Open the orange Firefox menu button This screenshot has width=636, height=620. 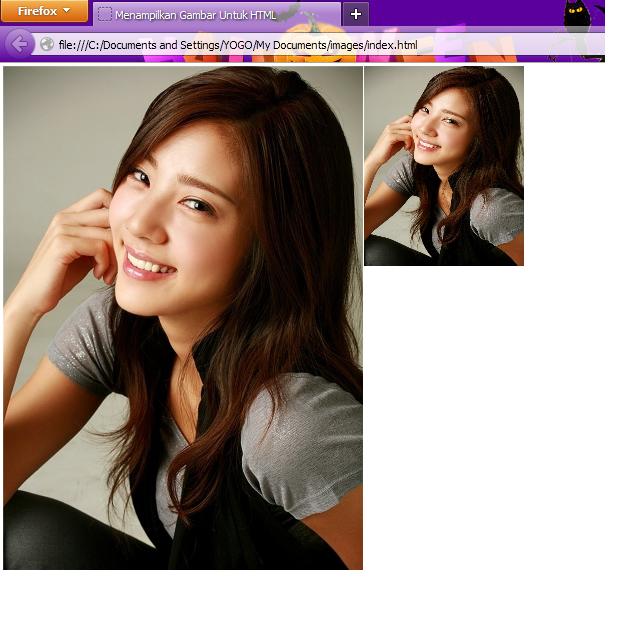pyautogui.click(x=44, y=11)
